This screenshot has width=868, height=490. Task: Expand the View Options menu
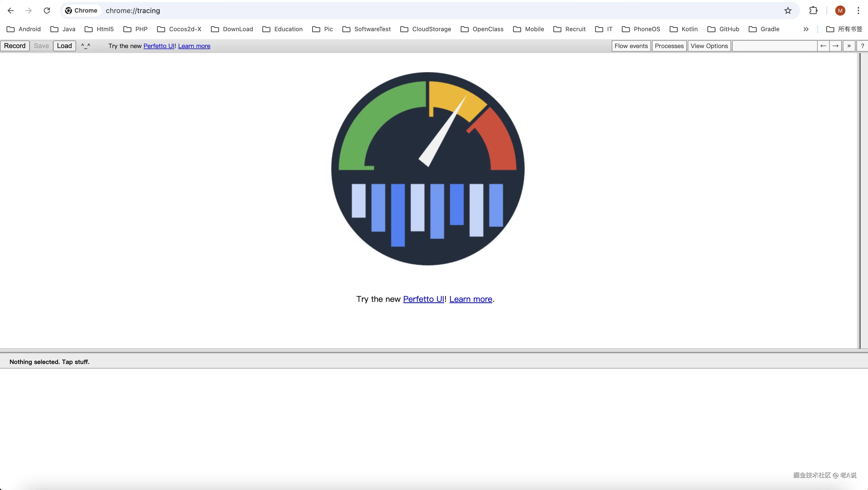click(709, 46)
